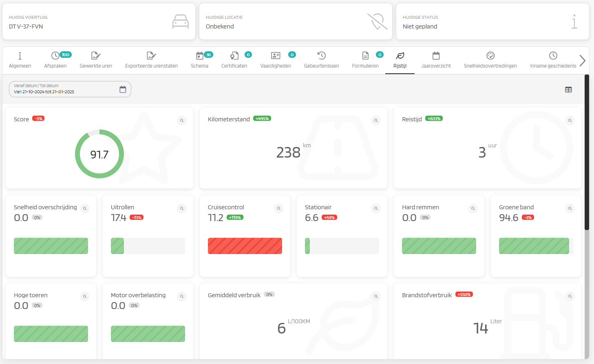
Task: Click the Cruisecontrol +119% badge
Action: [x=235, y=217]
